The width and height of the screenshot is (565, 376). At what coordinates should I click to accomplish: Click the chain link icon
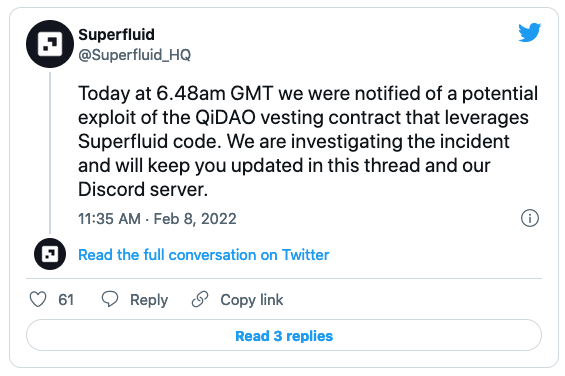coord(200,299)
